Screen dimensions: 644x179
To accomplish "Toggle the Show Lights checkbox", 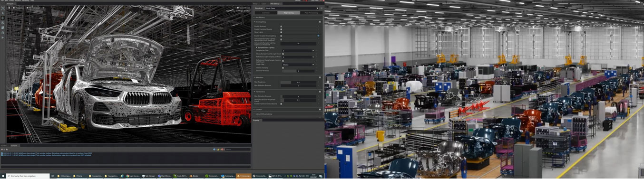I will tap(281, 32).
